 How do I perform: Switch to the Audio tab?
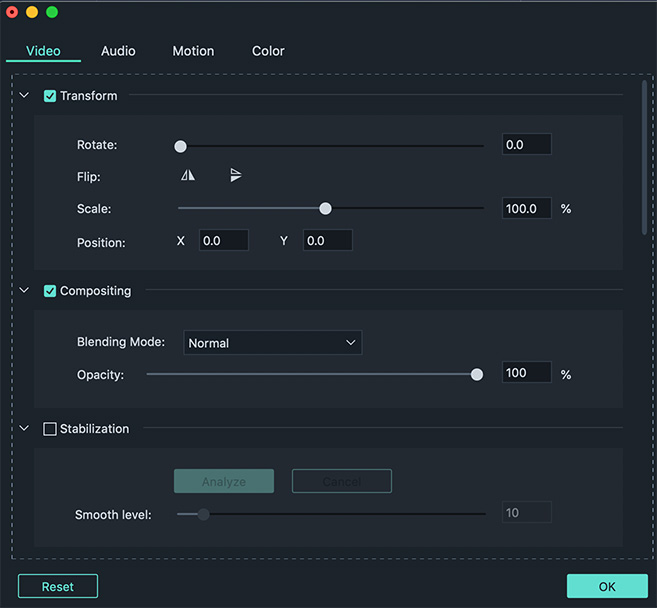click(118, 51)
